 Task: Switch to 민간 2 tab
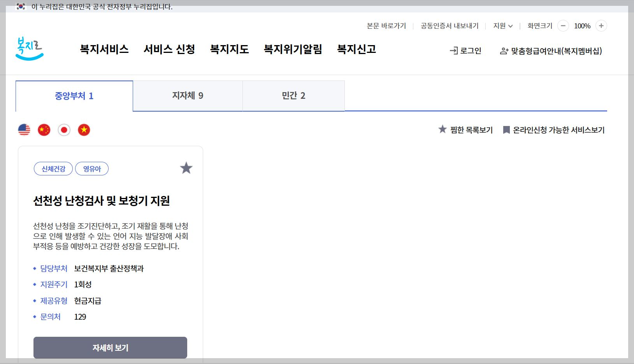click(294, 96)
